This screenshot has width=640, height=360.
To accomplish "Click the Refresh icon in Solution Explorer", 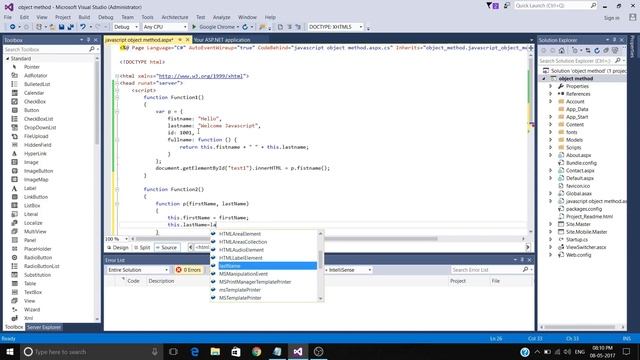I will pyautogui.click(x=597, y=51).
